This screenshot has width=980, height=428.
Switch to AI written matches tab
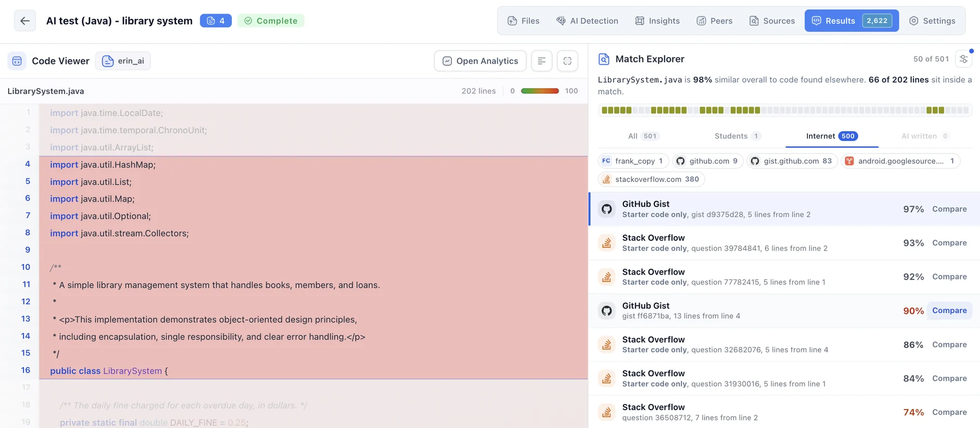(925, 136)
